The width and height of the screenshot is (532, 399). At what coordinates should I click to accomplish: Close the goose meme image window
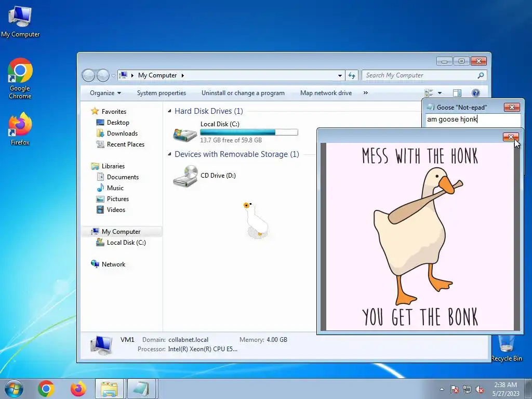click(x=511, y=137)
